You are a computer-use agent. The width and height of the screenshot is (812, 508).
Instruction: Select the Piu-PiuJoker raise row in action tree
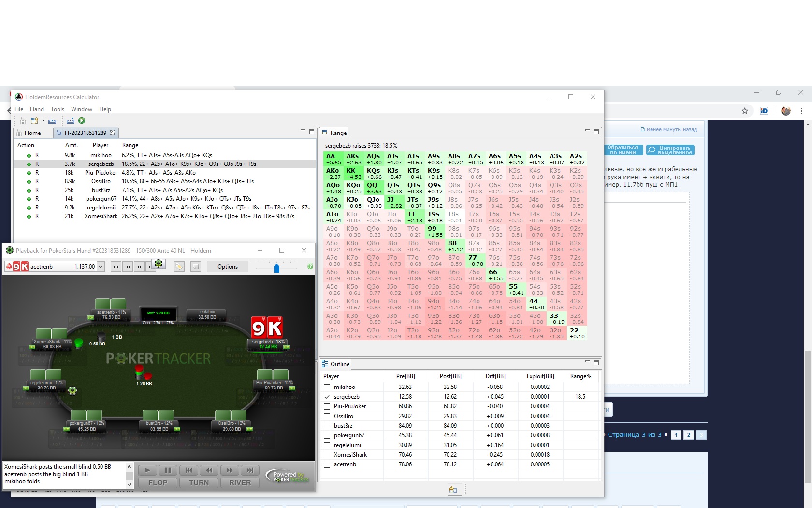click(165, 173)
